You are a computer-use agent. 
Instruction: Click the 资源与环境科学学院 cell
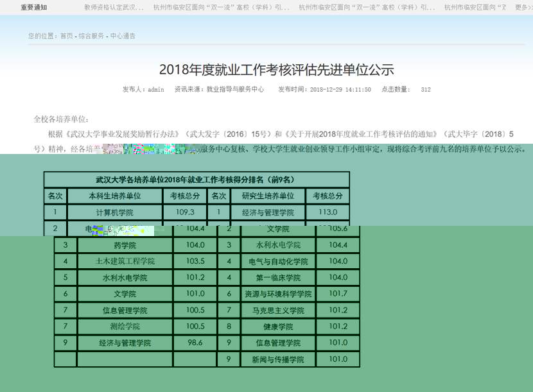[278, 294]
